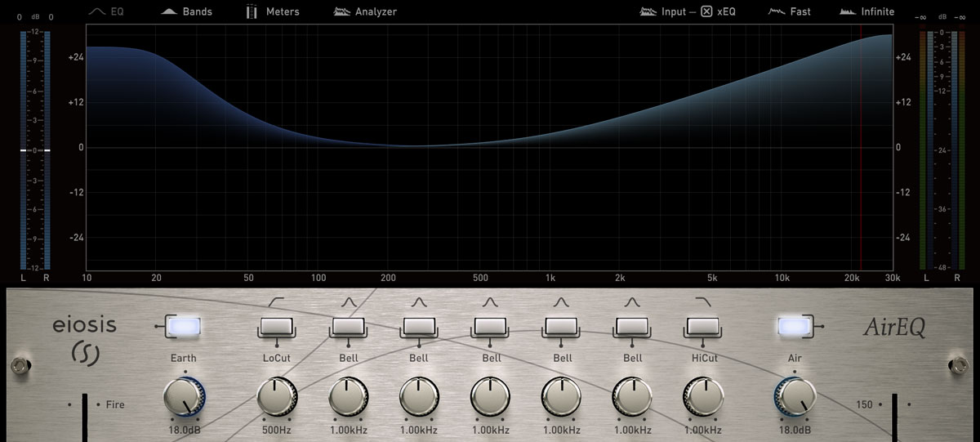Change the Infinite peak hold setting
The width and height of the screenshot is (980, 442).
pyautogui.click(x=866, y=11)
